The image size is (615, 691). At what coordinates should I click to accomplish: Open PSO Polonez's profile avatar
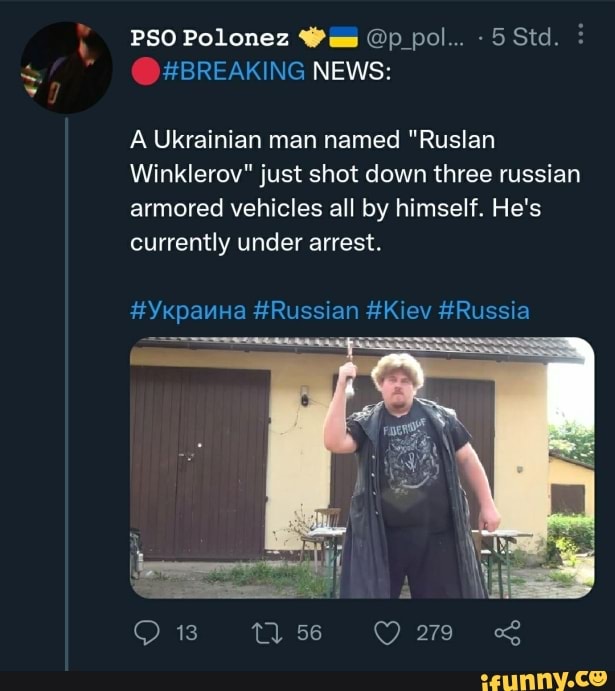[x=66, y=68]
